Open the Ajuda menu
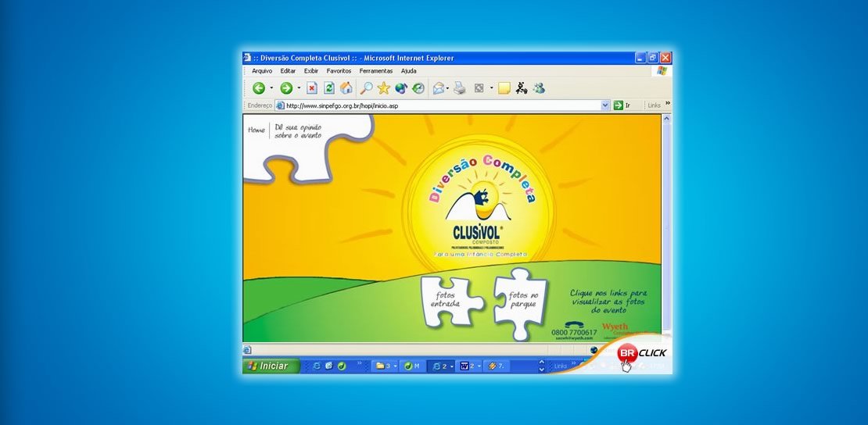The image size is (868, 425). click(408, 71)
